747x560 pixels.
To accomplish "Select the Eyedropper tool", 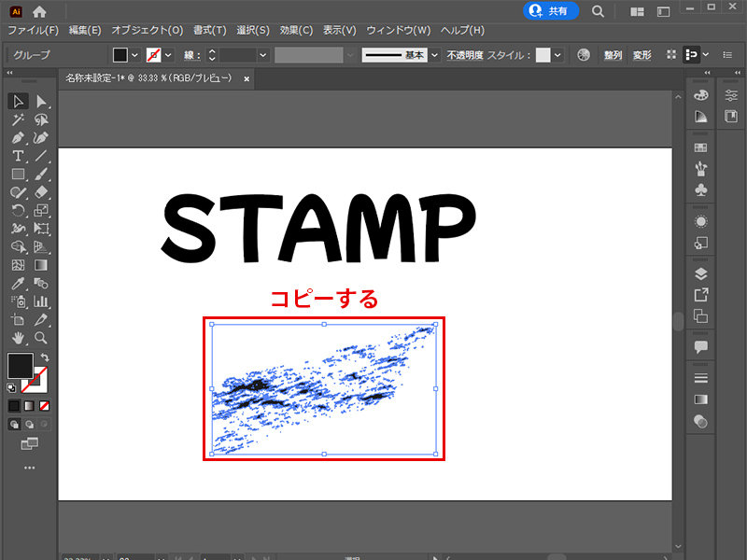I will click(17, 284).
